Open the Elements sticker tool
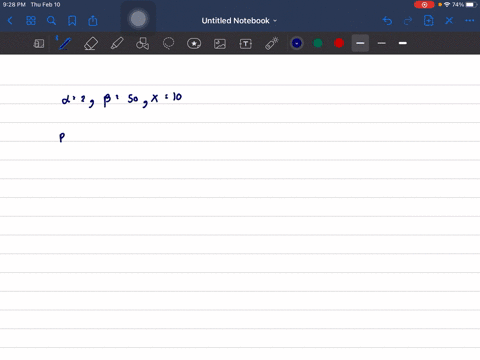Screen dimensions: 480x360 pyautogui.click(x=194, y=43)
